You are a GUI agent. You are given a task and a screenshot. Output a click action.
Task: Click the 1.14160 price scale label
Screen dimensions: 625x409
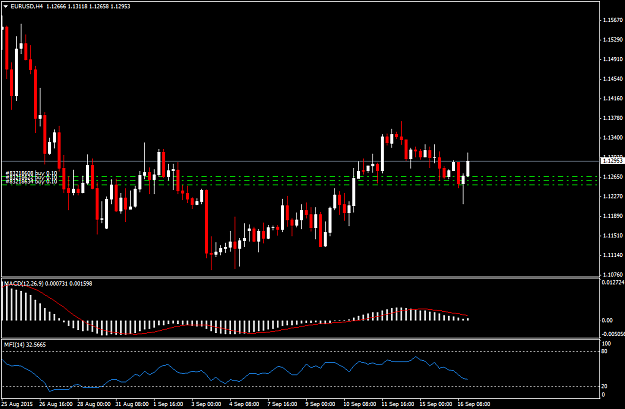coord(613,98)
